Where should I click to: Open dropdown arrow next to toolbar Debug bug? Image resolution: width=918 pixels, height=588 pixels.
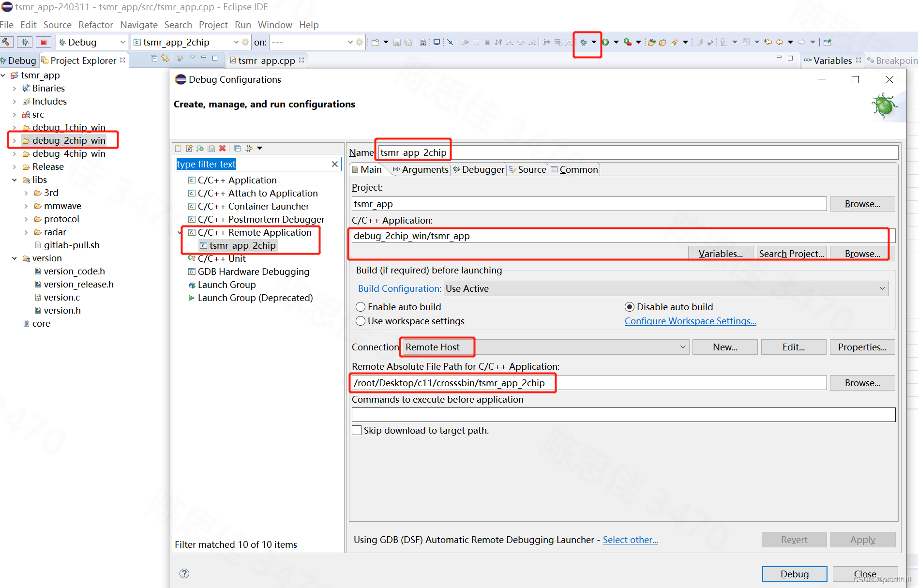coord(594,42)
